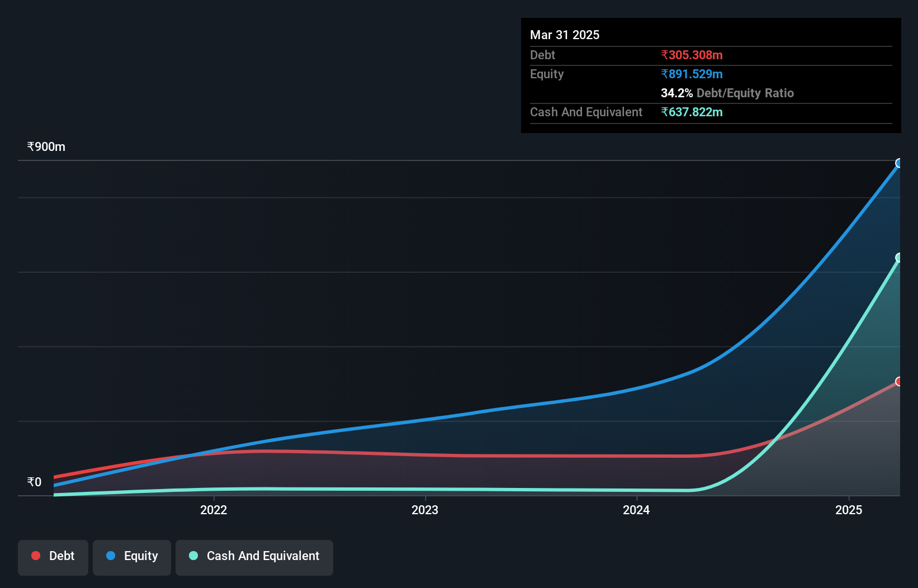The image size is (918, 588).
Task: Click the red Debt legend dot
Action: [35, 556]
